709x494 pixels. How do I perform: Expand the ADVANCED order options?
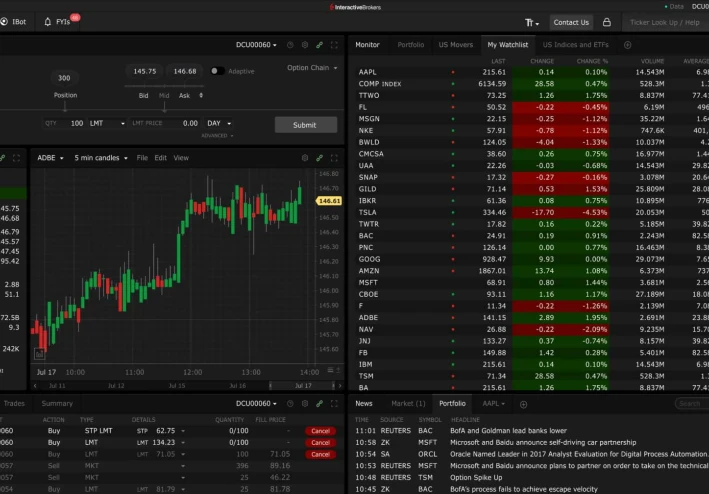pyautogui.click(x=217, y=136)
